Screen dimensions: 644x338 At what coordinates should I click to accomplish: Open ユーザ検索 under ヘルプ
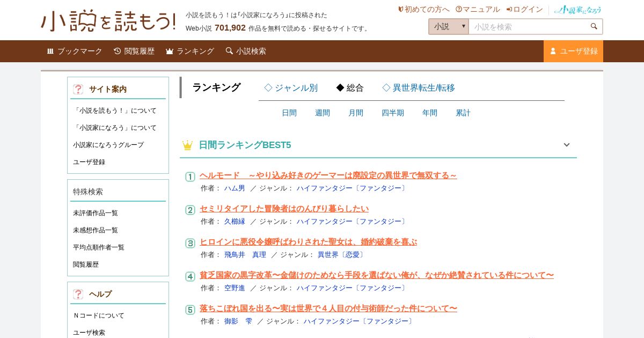tap(89, 333)
